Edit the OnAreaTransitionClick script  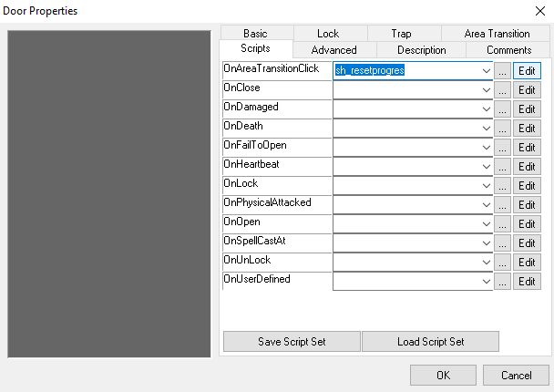click(527, 71)
